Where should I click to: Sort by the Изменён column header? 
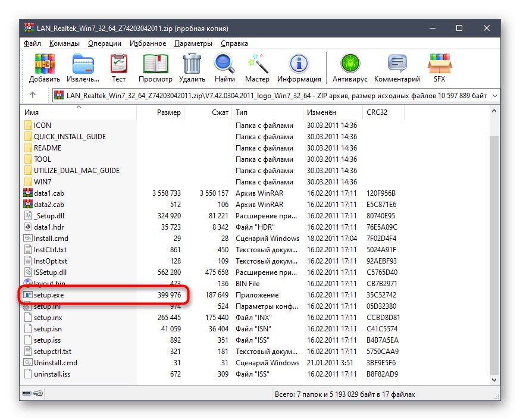point(333,112)
